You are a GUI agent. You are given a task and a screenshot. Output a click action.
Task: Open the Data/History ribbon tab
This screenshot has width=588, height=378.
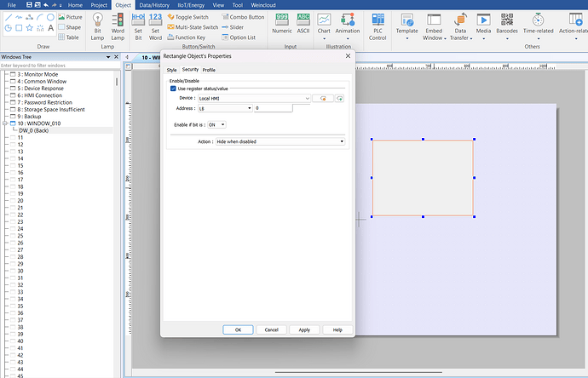[153, 5]
